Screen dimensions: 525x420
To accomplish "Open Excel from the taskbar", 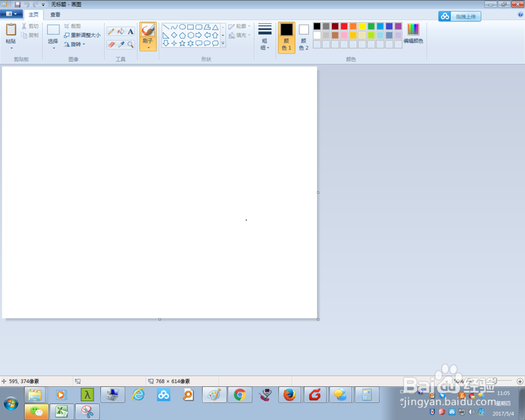I will [x=61, y=411].
